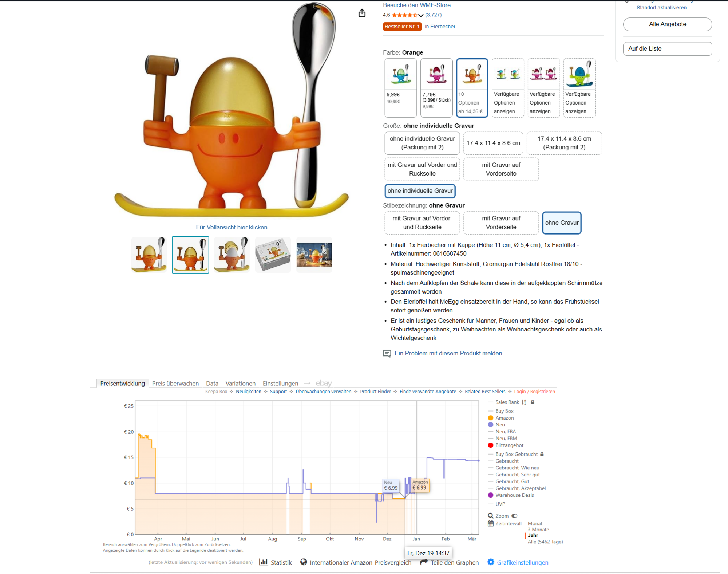Click the report problem speech bubble icon
Image resolution: width=728 pixels, height=574 pixels.
(387, 353)
